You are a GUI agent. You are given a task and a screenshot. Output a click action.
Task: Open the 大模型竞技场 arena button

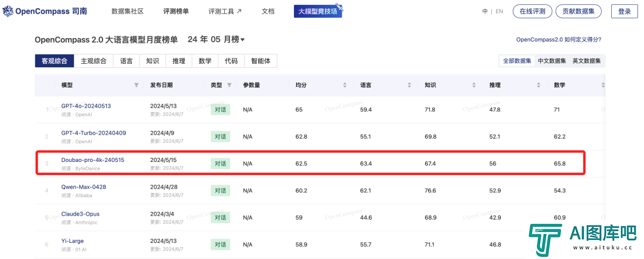point(318,11)
